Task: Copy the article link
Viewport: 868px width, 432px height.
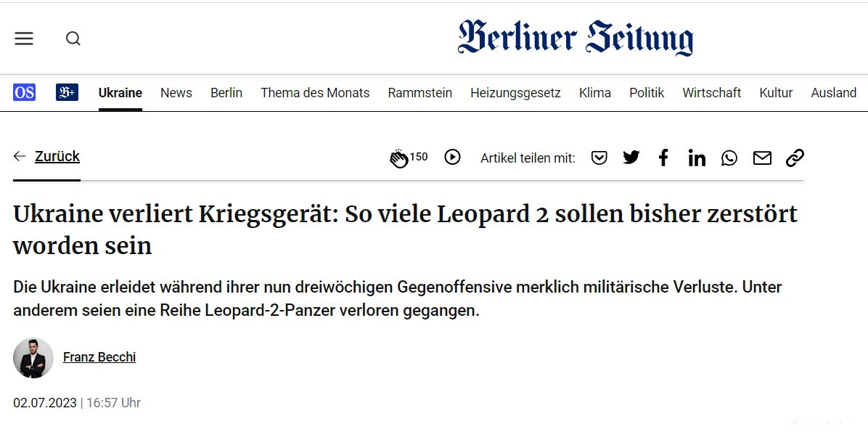Action: [x=795, y=158]
